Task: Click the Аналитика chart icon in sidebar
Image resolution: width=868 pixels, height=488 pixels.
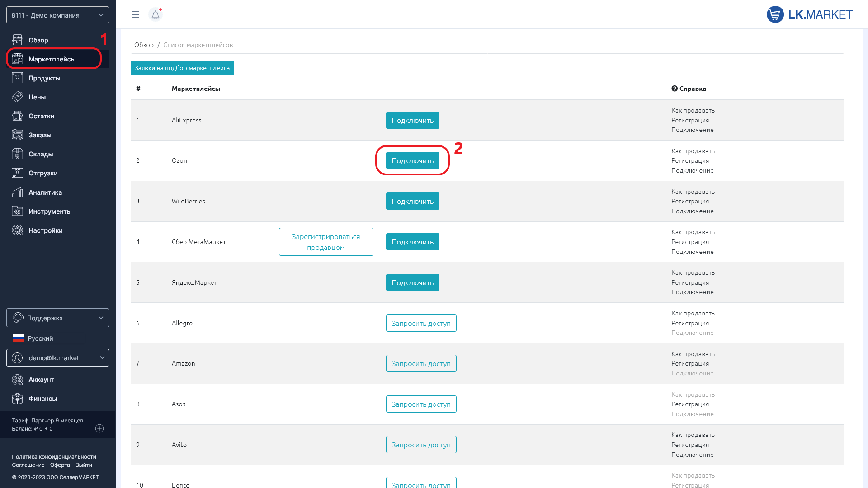Action: click(17, 192)
